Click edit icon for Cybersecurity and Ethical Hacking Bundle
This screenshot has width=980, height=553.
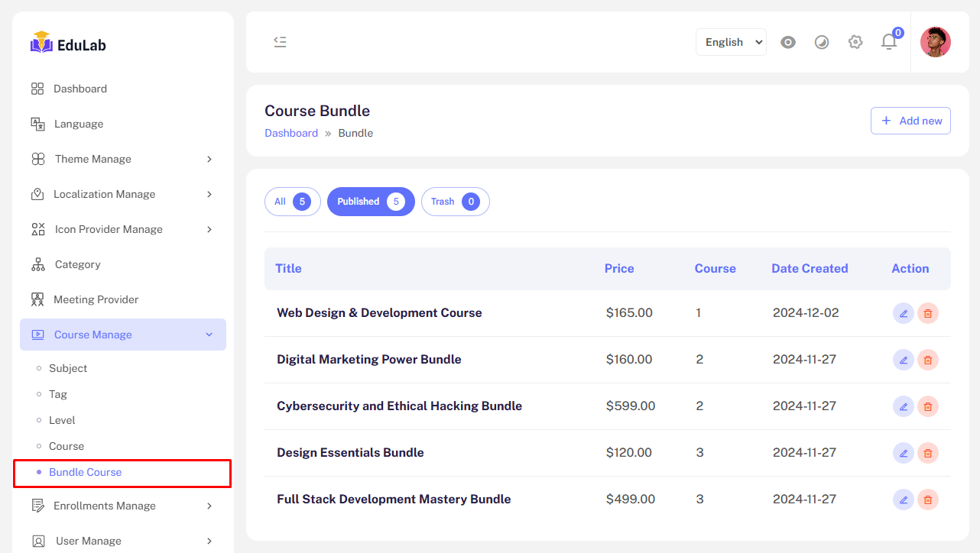pos(904,406)
